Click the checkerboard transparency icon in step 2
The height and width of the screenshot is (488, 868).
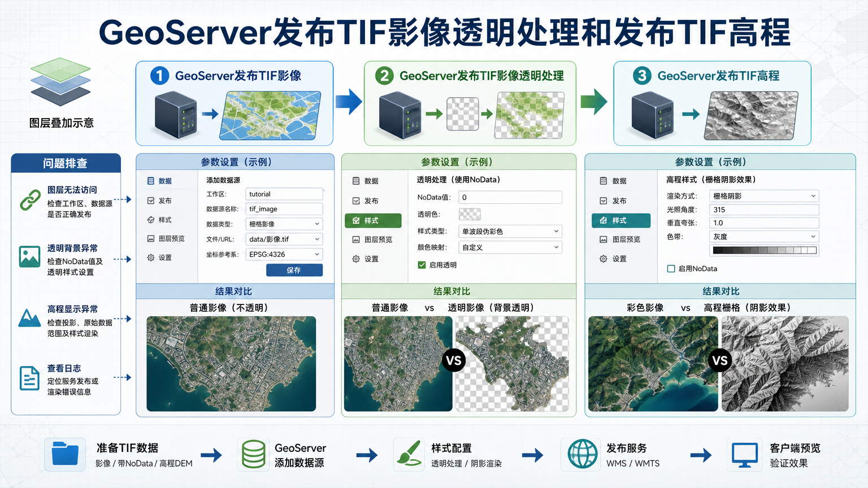[x=463, y=114]
